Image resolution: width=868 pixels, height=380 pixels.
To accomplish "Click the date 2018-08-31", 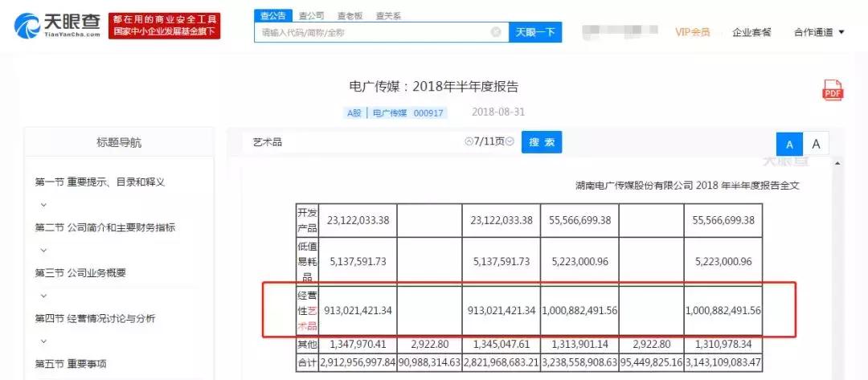I will pos(498,112).
